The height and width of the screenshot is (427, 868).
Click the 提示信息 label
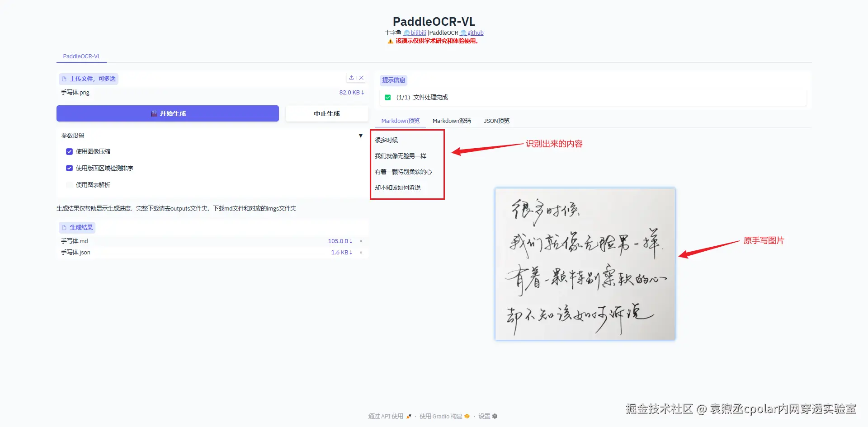coord(393,80)
